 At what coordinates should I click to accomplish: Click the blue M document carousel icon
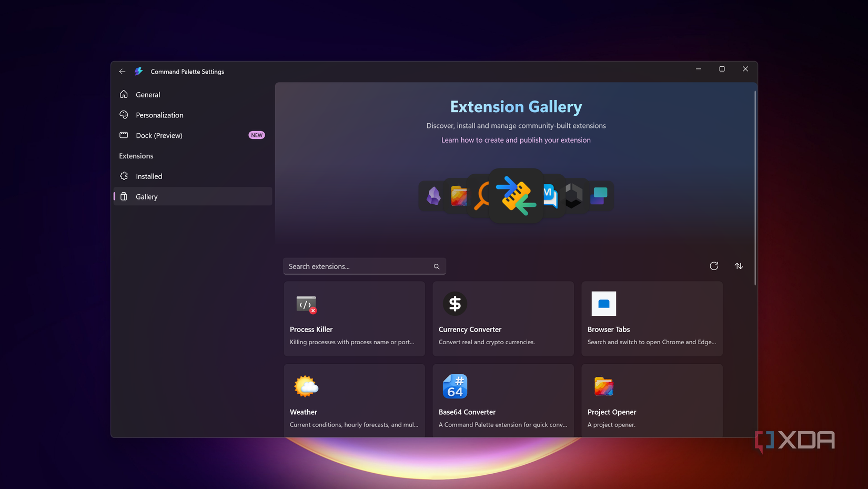point(550,196)
